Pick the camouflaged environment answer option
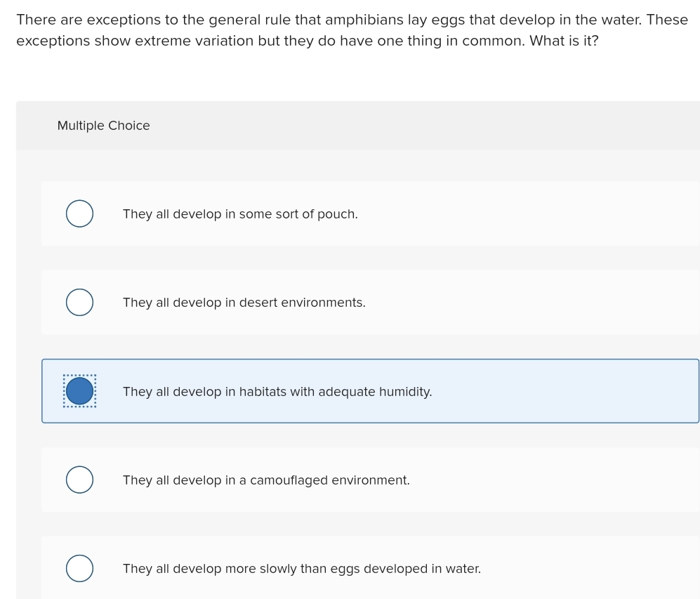 (x=266, y=480)
